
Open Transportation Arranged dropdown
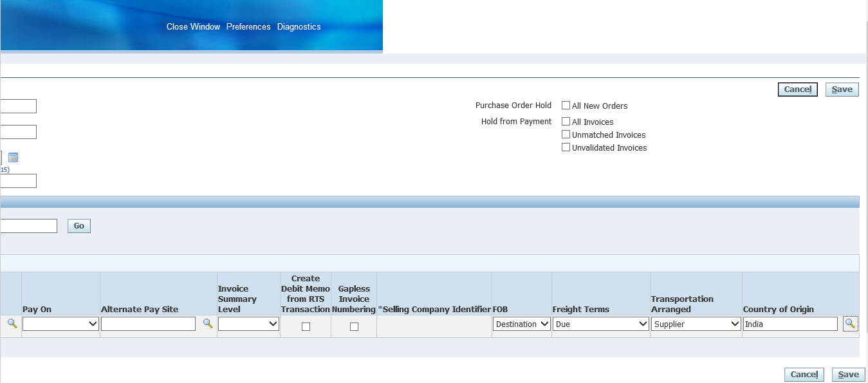coord(696,324)
